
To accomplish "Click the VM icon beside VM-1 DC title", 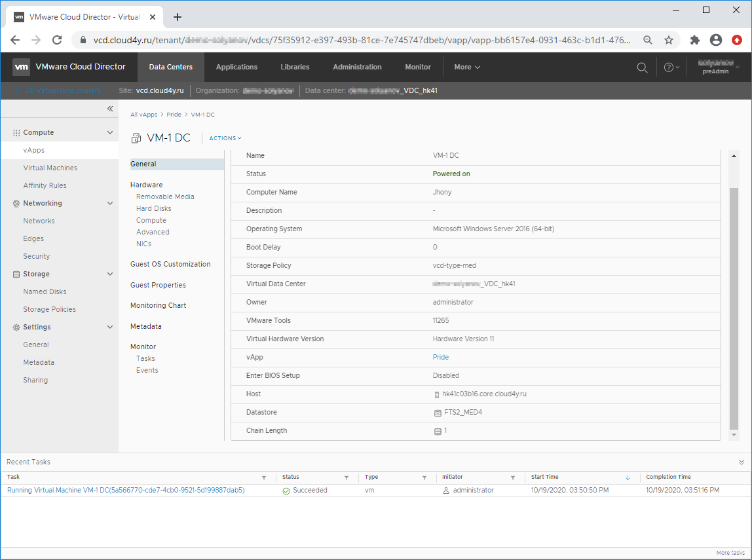I will pos(136,139).
